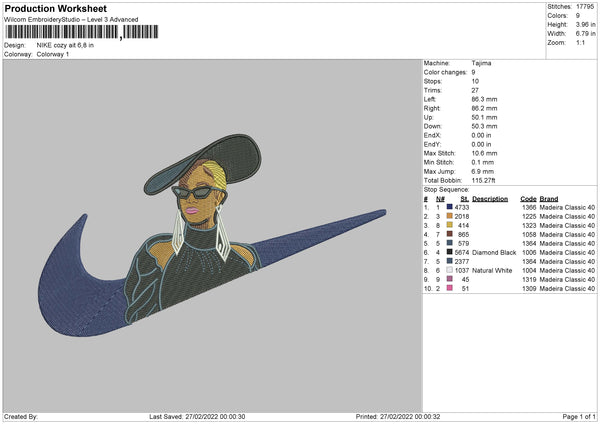This screenshot has height=424, width=600.
Task: Click the Max Stitch value 10.6 mm
Action: 484,153
